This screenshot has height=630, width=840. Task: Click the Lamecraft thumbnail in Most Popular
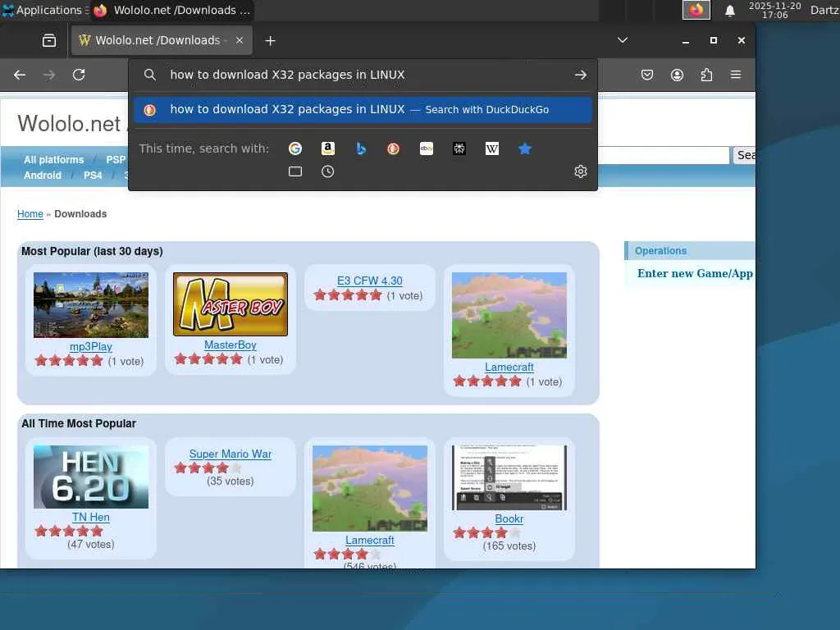[509, 315]
